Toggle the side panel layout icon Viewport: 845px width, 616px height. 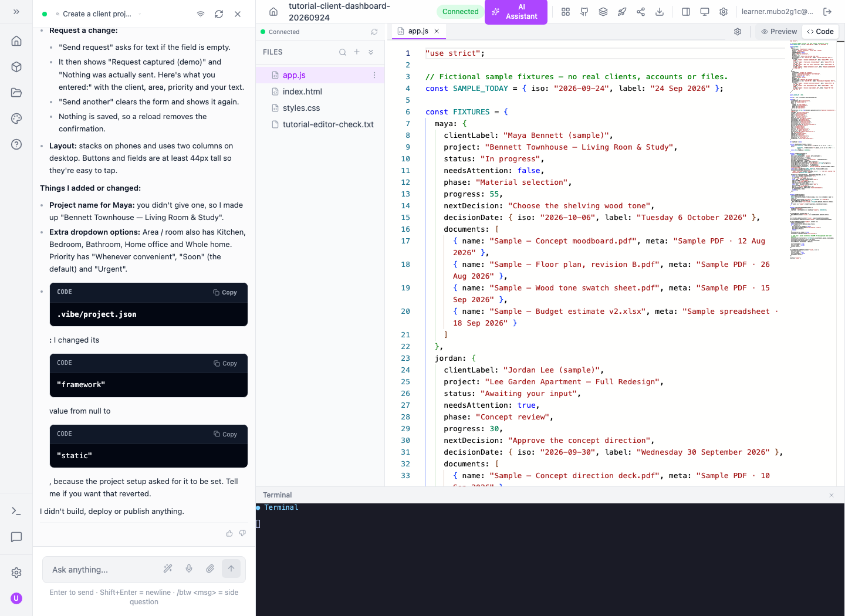pos(686,12)
